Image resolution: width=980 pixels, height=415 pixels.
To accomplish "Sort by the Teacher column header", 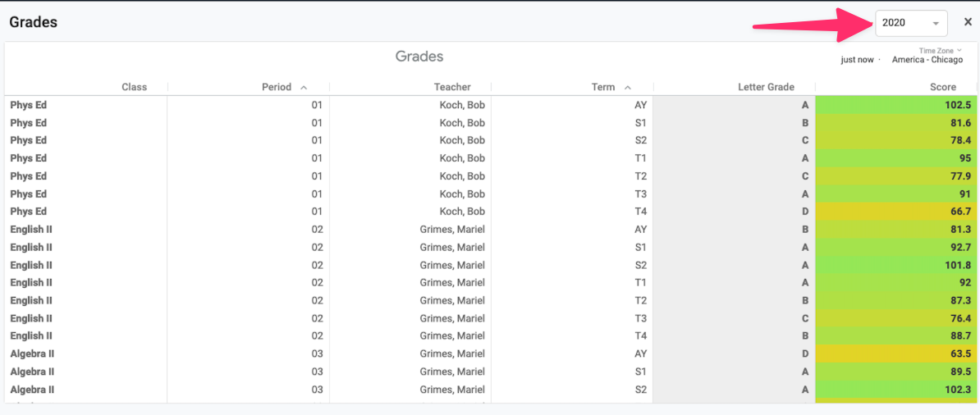I will click(x=452, y=87).
